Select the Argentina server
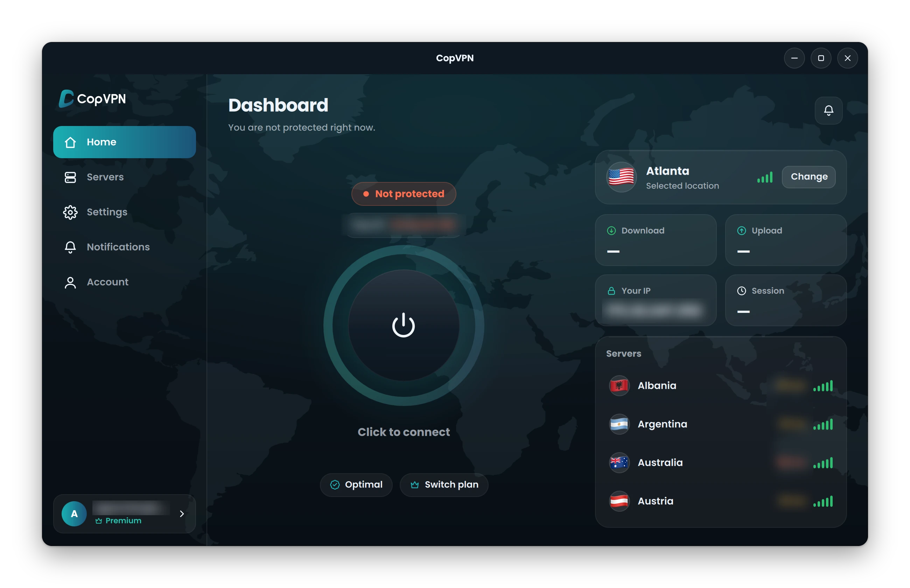The height and width of the screenshot is (588, 910). 720,424
